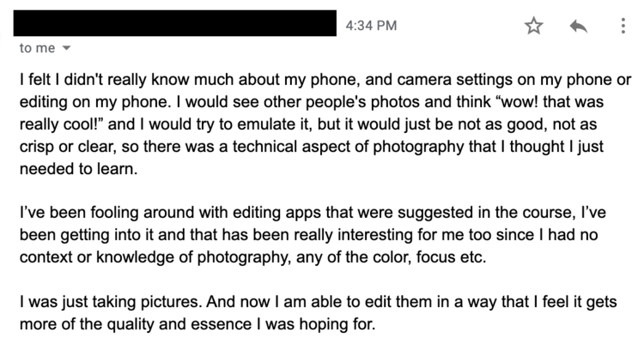Star this email message
The height and width of the screenshot is (356, 644).
coord(534,27)
